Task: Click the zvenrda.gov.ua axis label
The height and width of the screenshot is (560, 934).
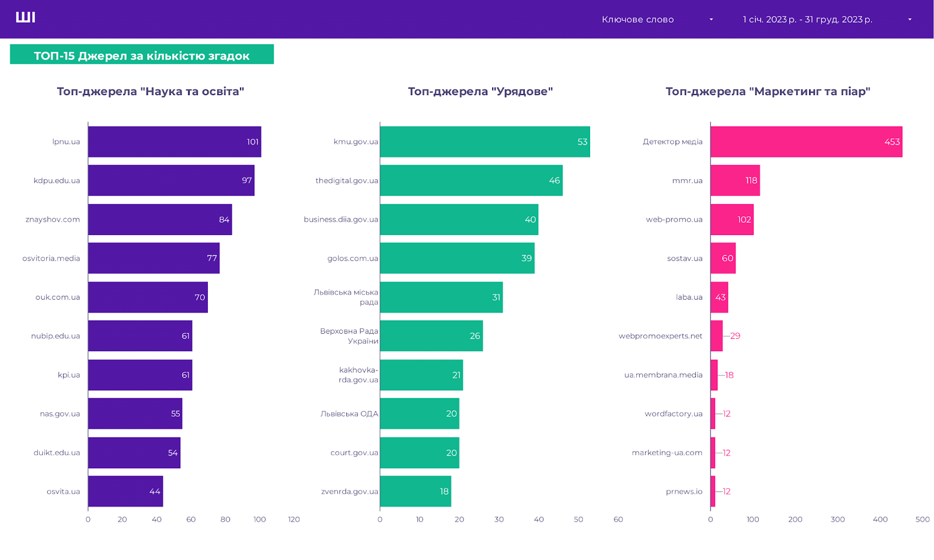Action: pos(350,492)
